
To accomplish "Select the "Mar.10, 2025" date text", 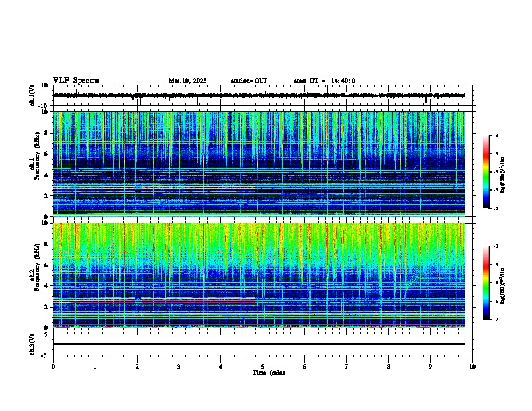I will [x=187, y=81].
